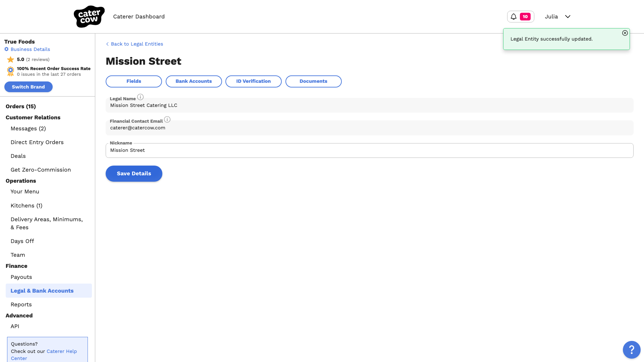Switch to the Fields tab
Viewport: 644px width, 362px height.
(133, 81)
